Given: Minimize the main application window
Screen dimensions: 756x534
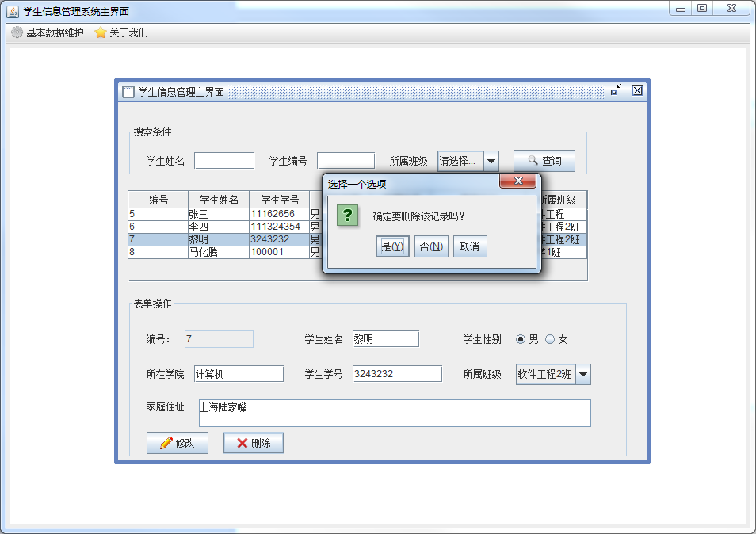Looking at the screenshot, I should (681, 8).
